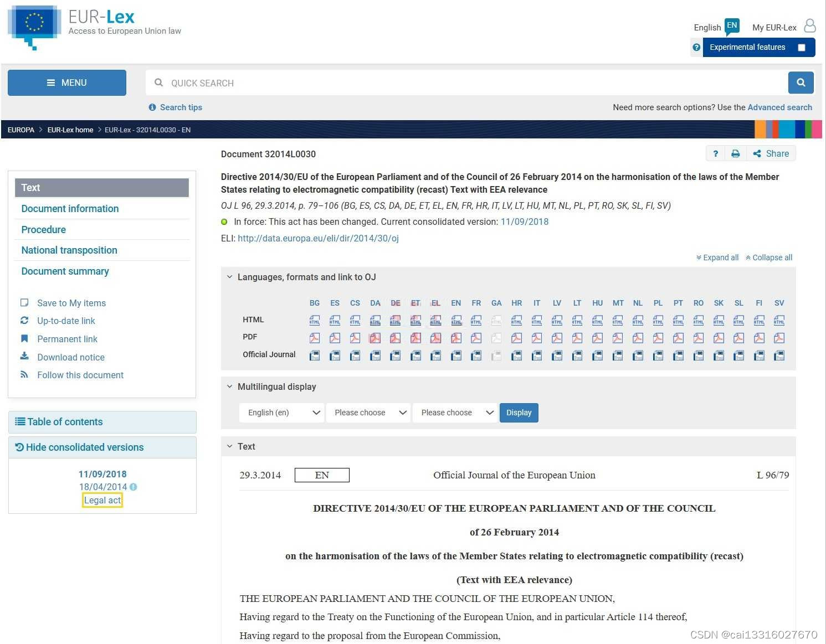Screen dimensions: 826x644
Task: Open the Search tips link
Action: [x=181, y=107]
